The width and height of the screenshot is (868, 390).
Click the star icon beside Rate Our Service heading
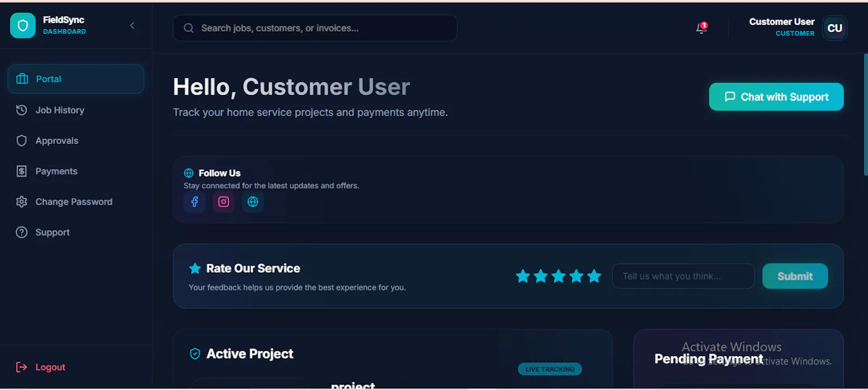(x=195, y=268)
